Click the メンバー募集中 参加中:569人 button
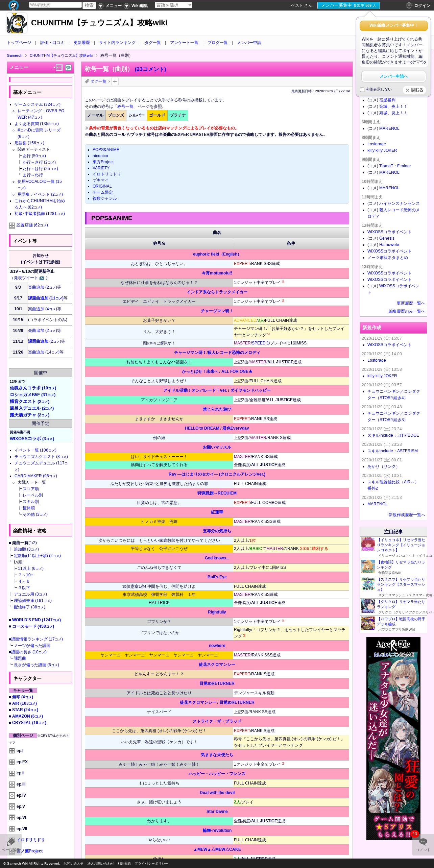This screenshot has height=868, width=434. (x=348, y=5)
